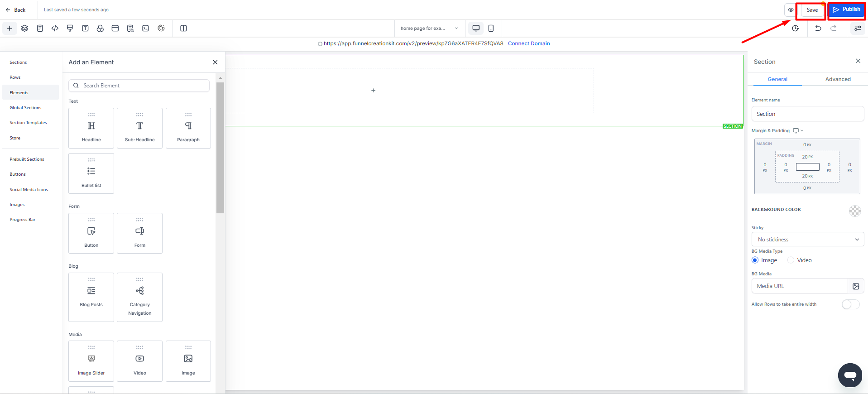
Task: Click the Search Element field
Action: (139, 86)
